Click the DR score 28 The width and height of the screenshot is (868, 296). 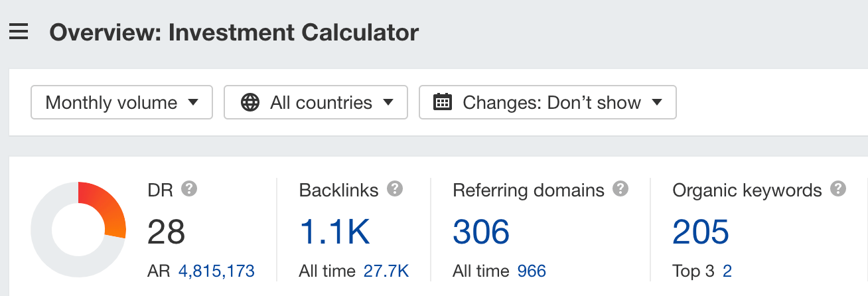(x=166, y=232)
